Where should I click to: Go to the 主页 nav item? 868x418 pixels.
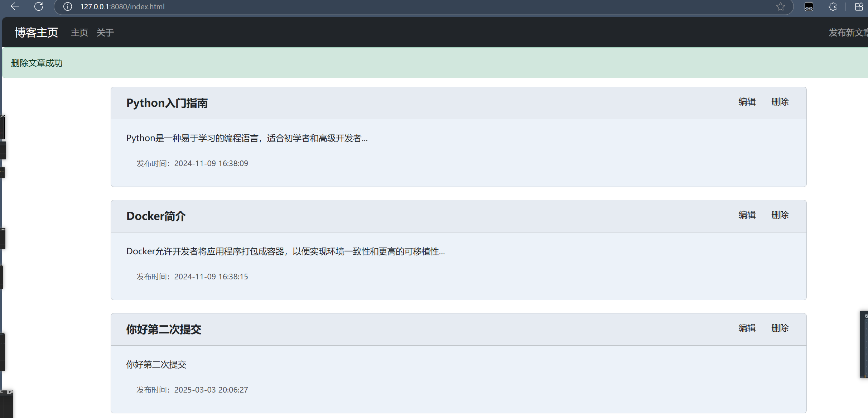coord(79,33)
